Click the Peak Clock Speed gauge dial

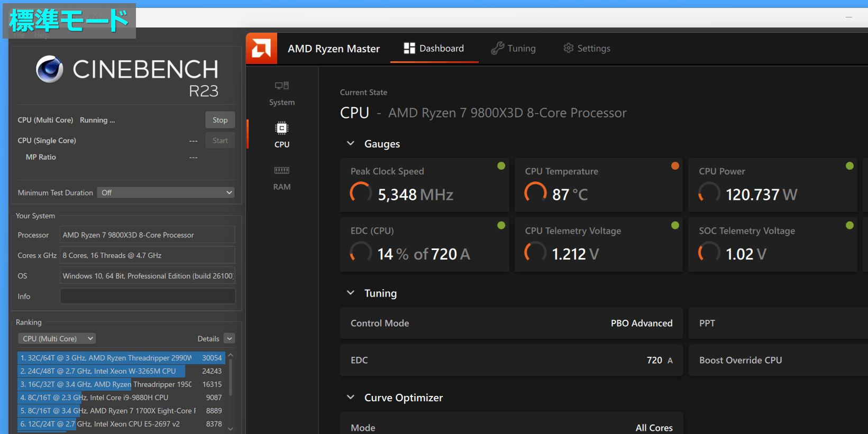[x=361, y=193]
